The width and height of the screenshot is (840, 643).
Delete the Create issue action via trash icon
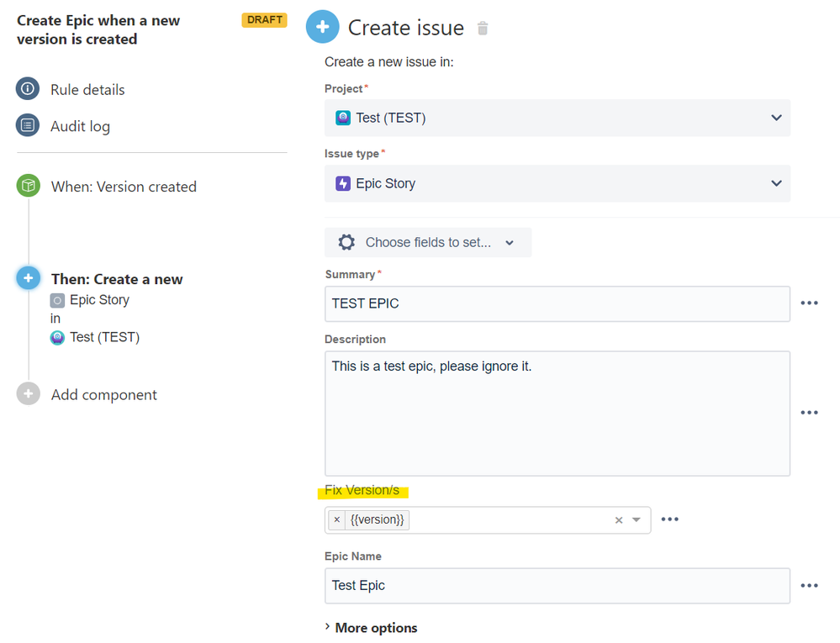(x=483, y=28)
